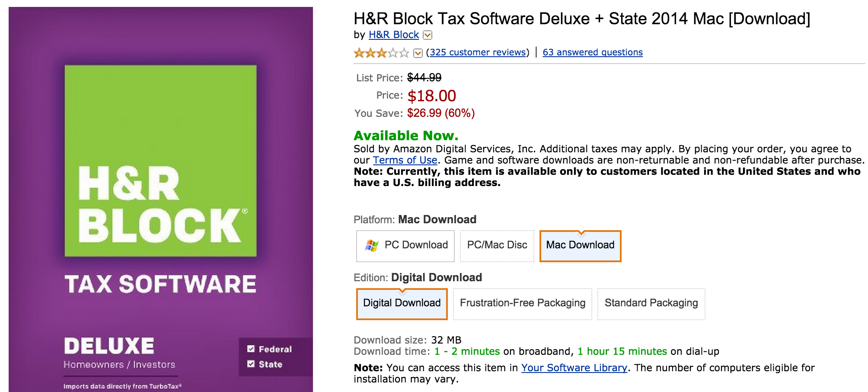Screen dimensions: 868x392
Task: Click the Windows logo icon on PC Download
Action: point(372,245)
